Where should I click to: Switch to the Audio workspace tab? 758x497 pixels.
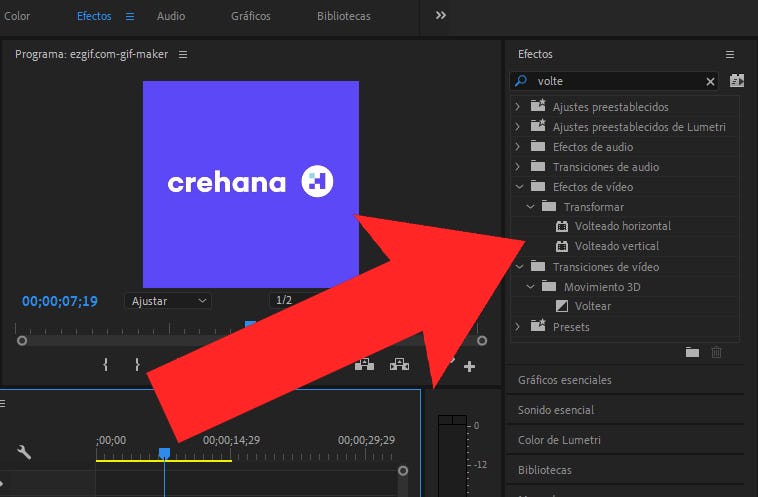click(x=171, y=16)
